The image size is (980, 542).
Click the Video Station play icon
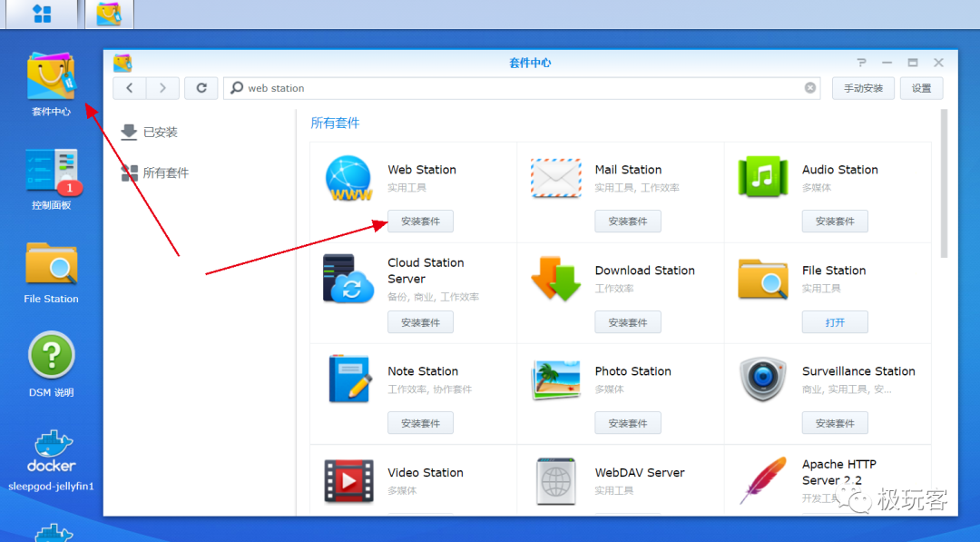tap(348, 481)
